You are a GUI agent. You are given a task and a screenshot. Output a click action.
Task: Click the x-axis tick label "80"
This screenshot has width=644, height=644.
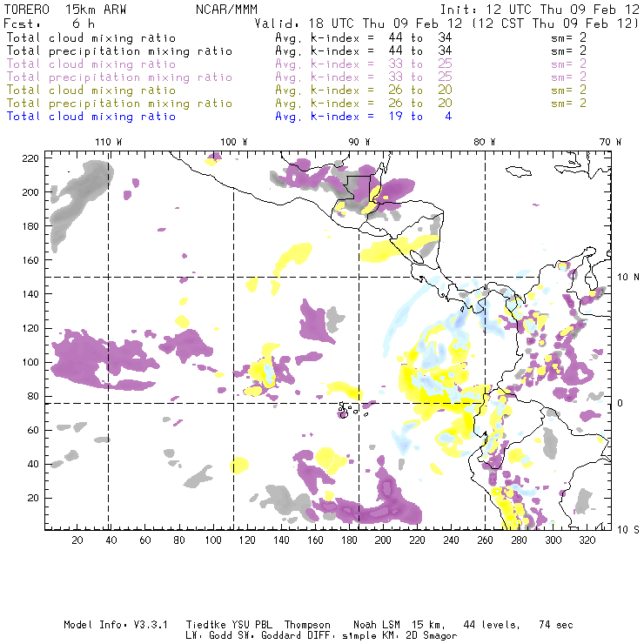tap(179, 540)
